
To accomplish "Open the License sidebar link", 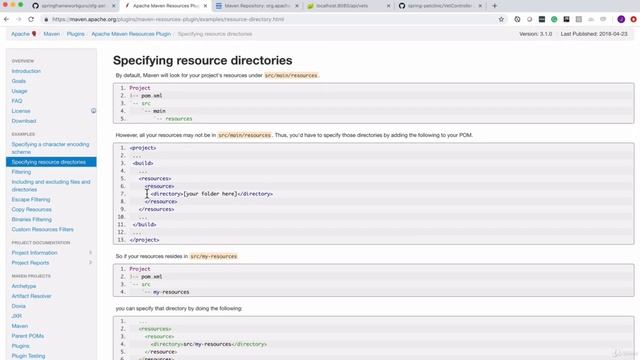I will click(21, 111).
